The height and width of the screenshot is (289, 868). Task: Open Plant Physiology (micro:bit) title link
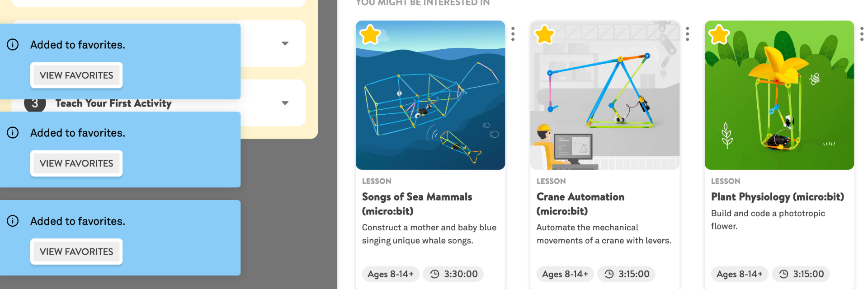click(777, 197)
